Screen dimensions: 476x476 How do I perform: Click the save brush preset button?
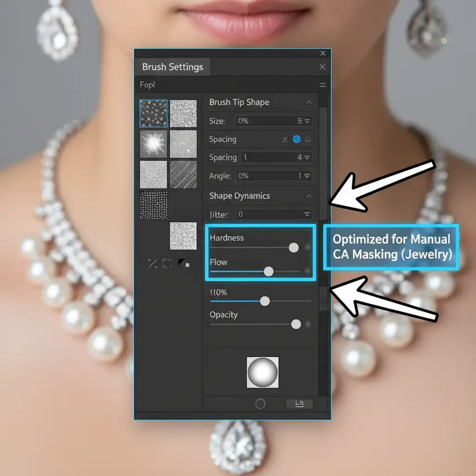point(299,404)
